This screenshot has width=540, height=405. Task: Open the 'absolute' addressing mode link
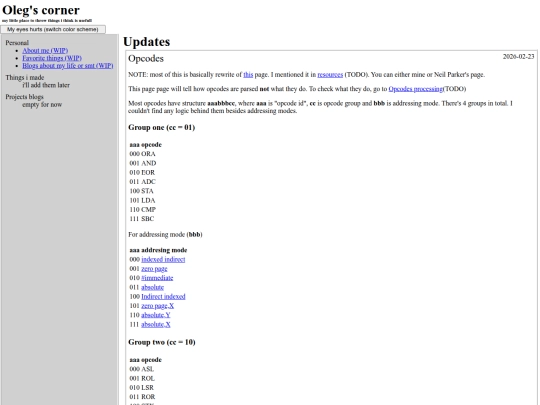tap(153, 287)
